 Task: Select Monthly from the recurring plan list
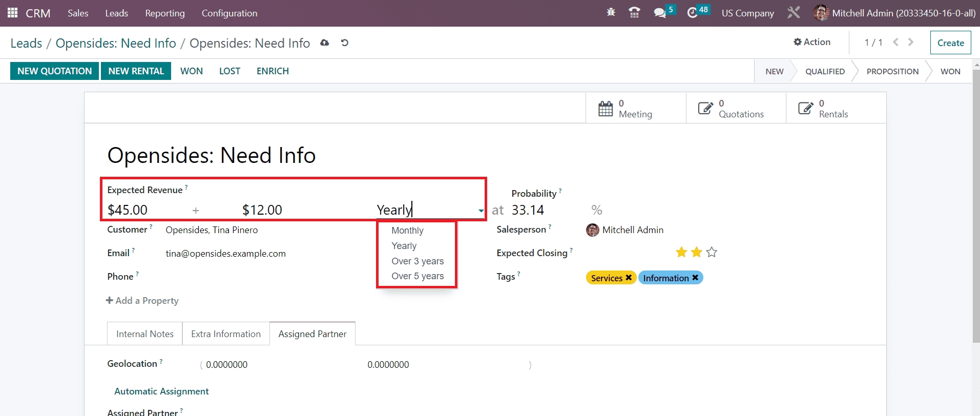407,231
